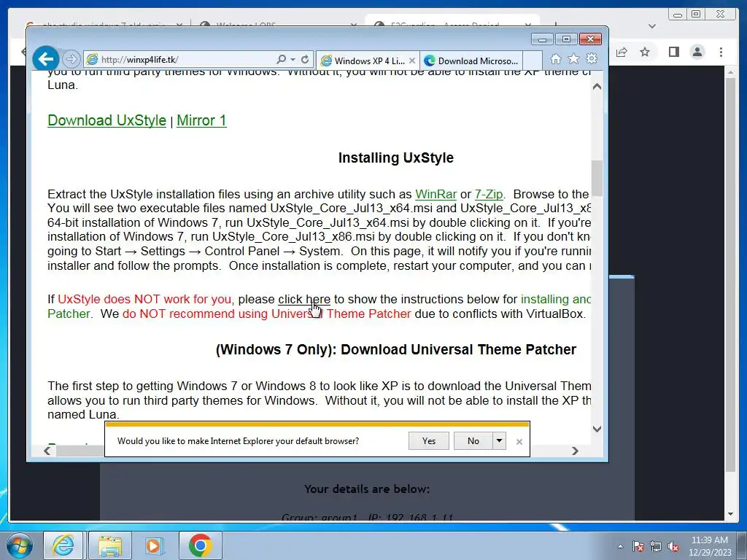Open the Mirror 1 link
747x560 pixels.
coord(201,120)
